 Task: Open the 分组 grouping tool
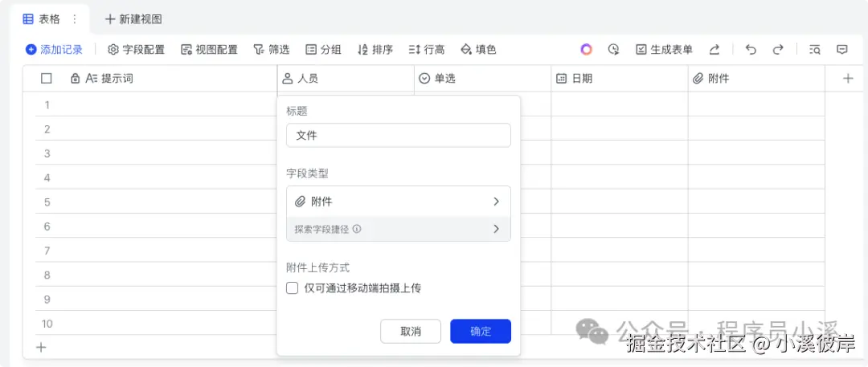(323, 50)
